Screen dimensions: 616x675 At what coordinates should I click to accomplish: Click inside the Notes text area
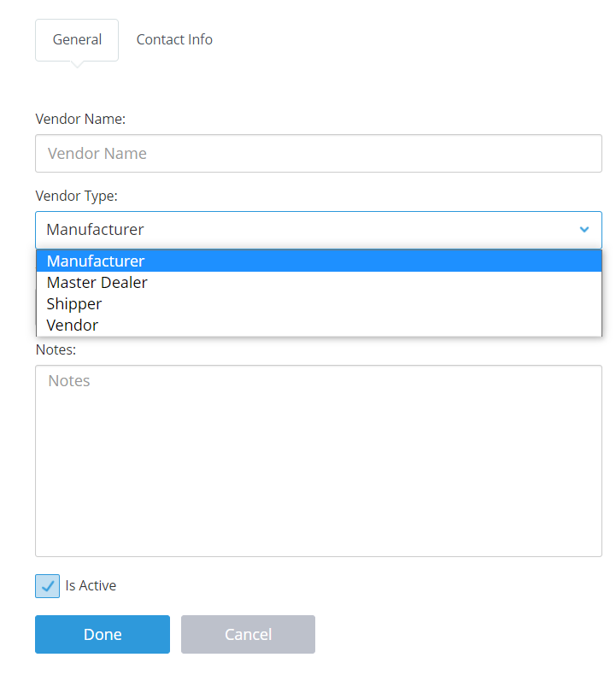point(319,461)
